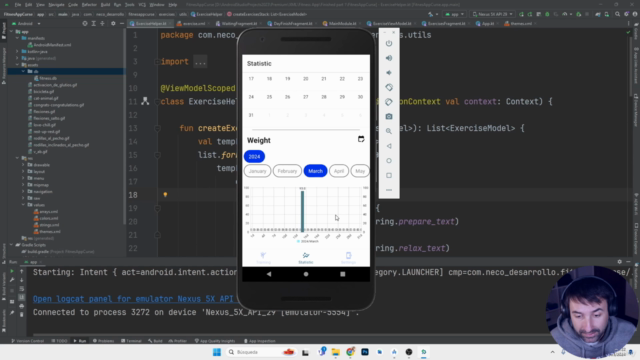Open the File menu

18,5
